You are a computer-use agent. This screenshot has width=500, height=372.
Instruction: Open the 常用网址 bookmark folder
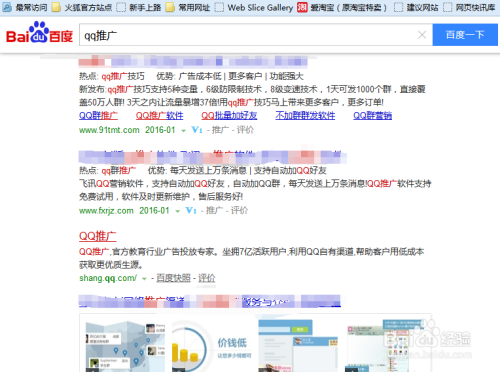188,7
